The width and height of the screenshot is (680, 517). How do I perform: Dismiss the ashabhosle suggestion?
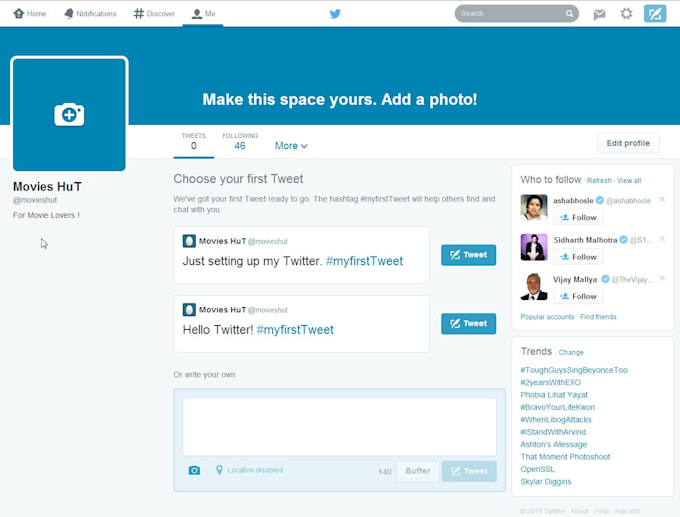[x=662, y=199]
